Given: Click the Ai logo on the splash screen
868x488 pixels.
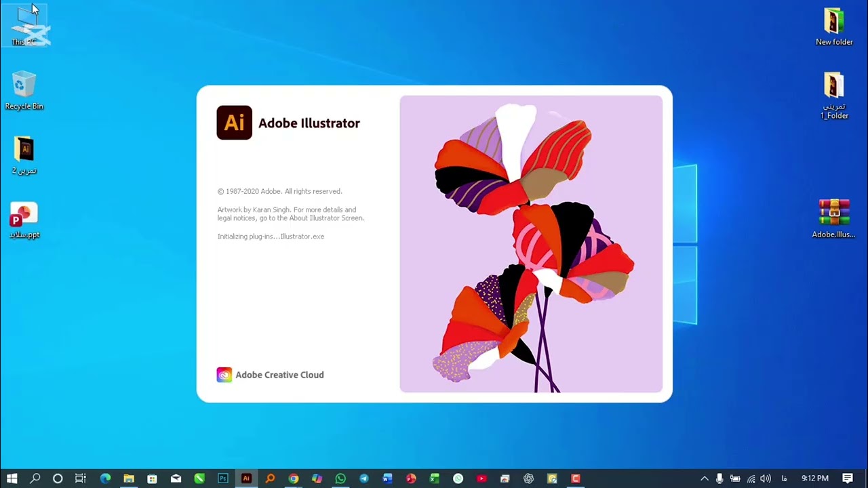Looking at the screenshot, I should tap(234, 123).
